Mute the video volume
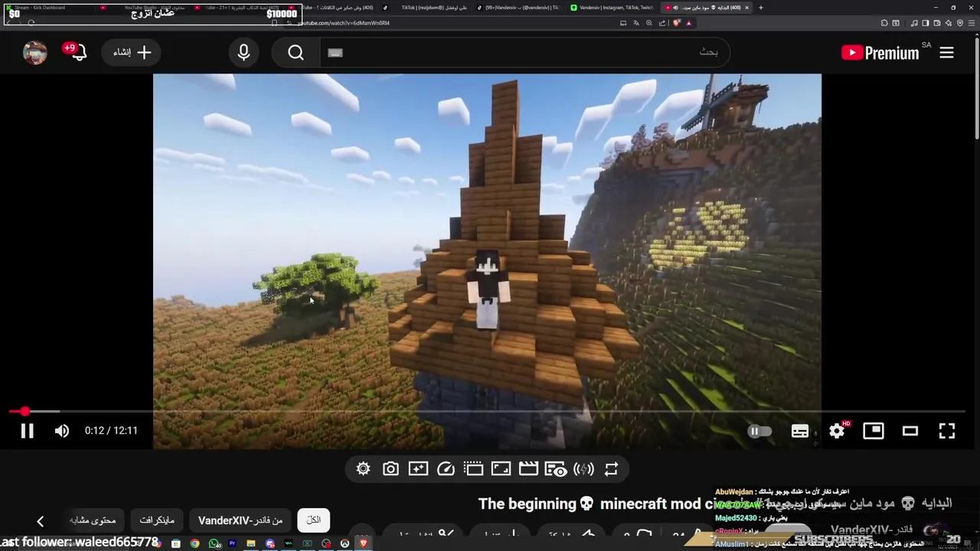Viewport: 980px width, 551px height. click(62, 431)
